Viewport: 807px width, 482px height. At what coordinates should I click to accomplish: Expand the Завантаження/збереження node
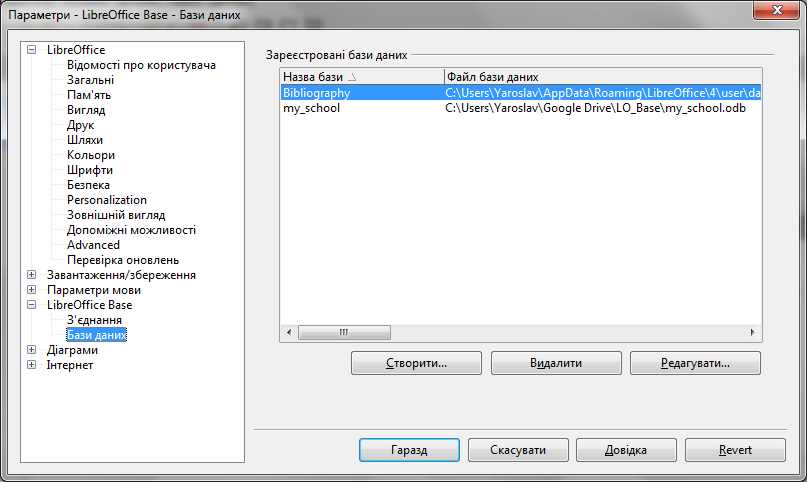point(31,275)
